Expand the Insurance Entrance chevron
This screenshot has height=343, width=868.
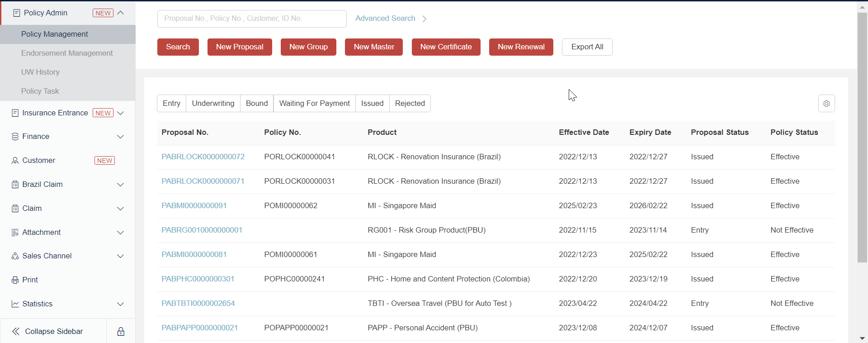coord(120,113)
